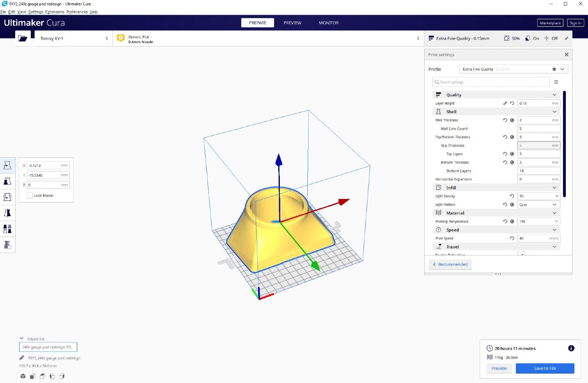Click the Save to File button
The width and height of the screenshot is (588, 383).
click(x=545, y=368)
